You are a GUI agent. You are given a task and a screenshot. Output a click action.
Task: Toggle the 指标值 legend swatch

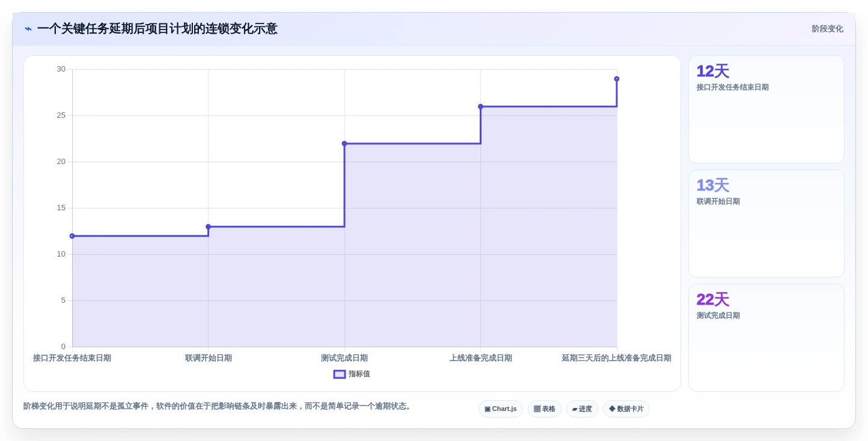(340, 374)
